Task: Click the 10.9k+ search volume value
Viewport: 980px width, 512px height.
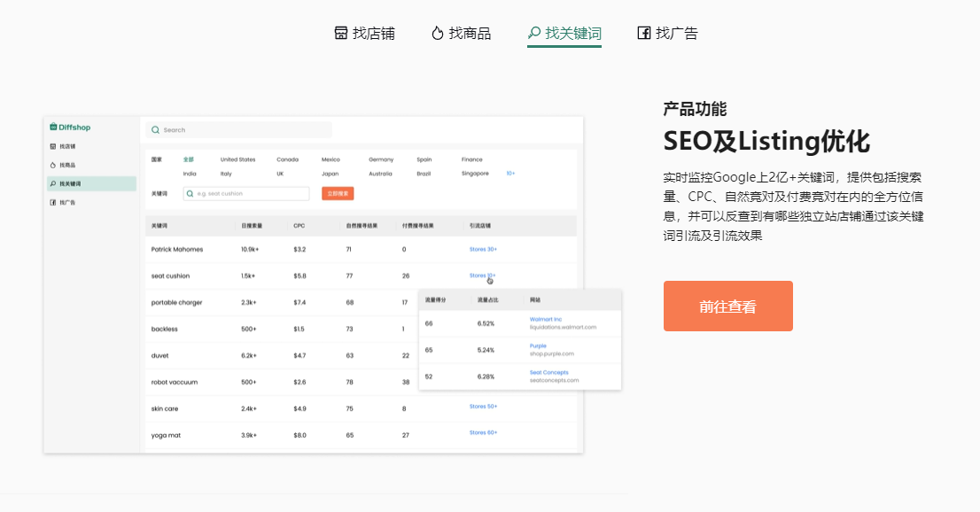Action: 250,250
